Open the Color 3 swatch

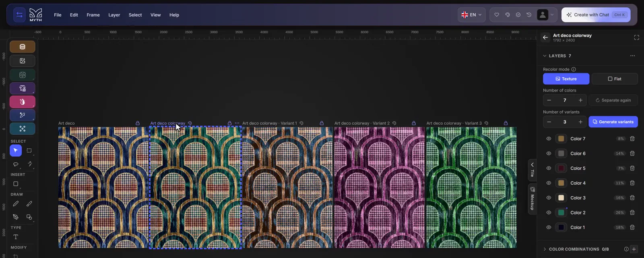tap(561, 198)
